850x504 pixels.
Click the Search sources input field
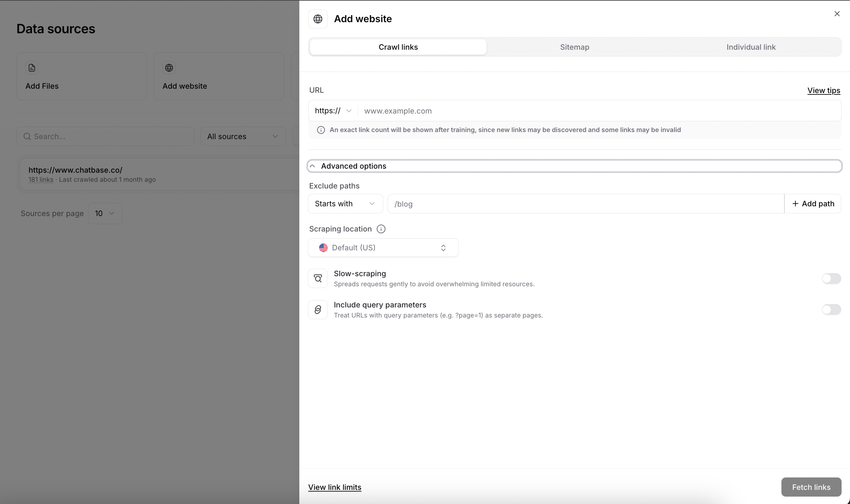coord(105,136)
